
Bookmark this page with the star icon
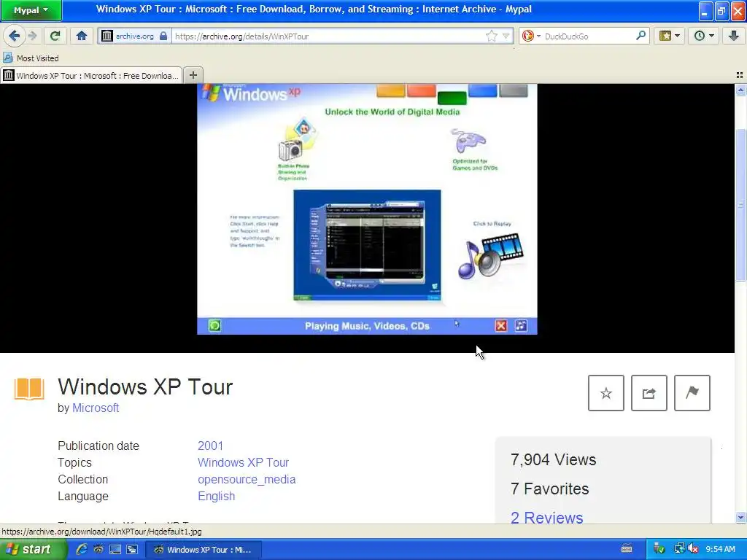coord(491,36)
